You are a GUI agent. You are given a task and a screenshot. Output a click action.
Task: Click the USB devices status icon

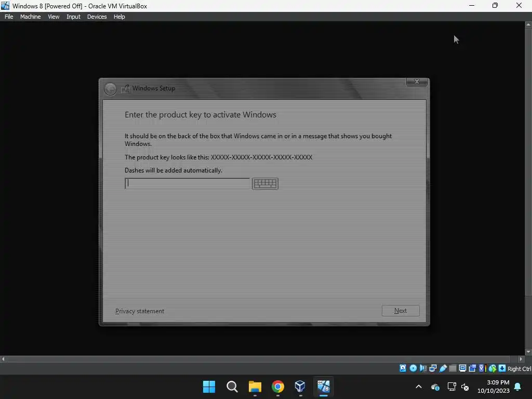pyautogui.click(x=443, y=368)
